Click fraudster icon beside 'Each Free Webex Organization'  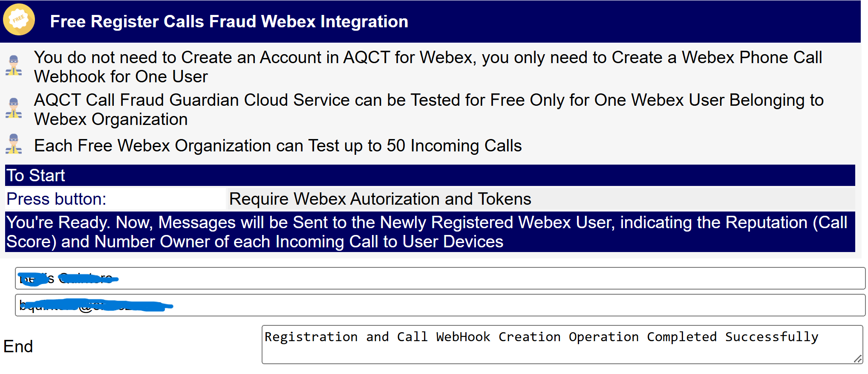click(x=14, y=144)
